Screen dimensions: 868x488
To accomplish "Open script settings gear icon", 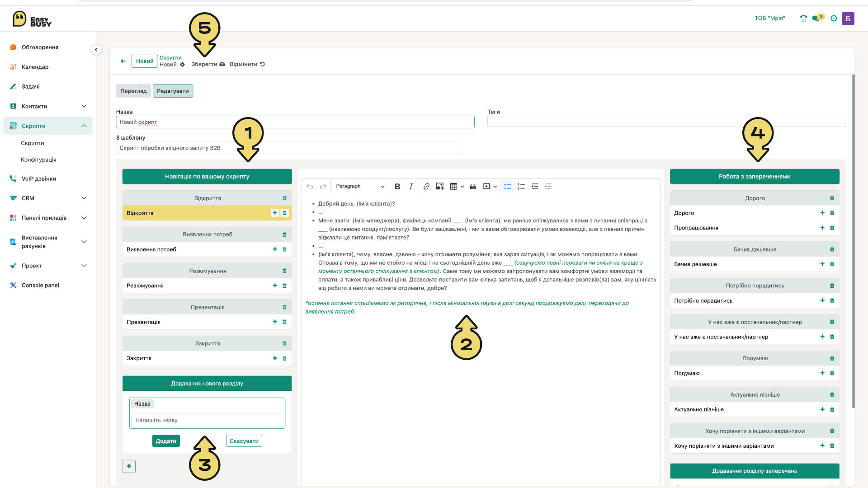I will coord(182,65).
